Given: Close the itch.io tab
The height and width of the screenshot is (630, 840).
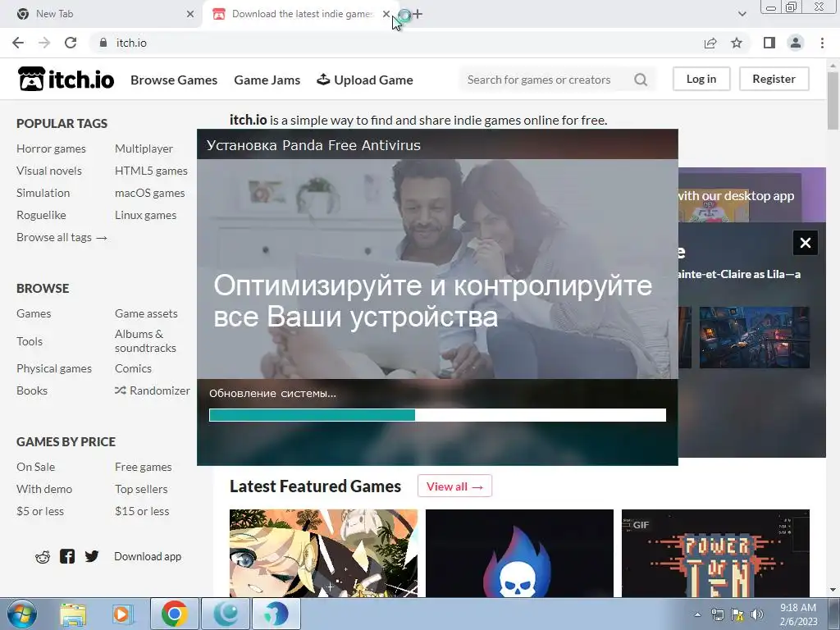Looking at the screenshot, I should (x=386, y=14).
